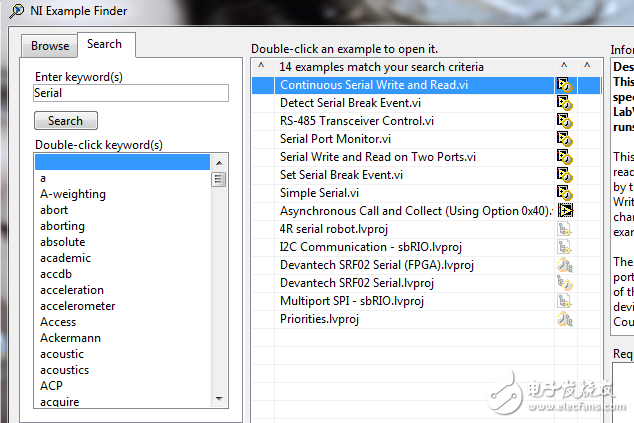This screenshot has width=634, height=423.
Task: Pick the 'A-weighting' keyword from the list
Action: click(72, 194)
